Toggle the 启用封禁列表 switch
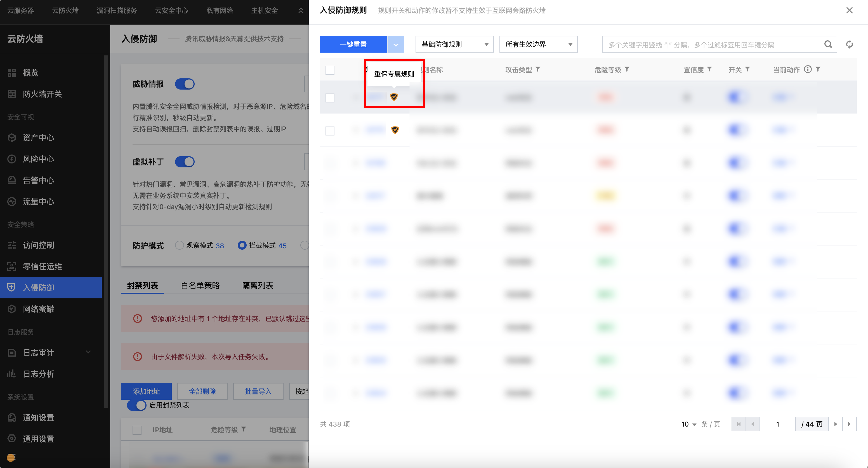Screen dimensions: 868x468 coord(136,405)
